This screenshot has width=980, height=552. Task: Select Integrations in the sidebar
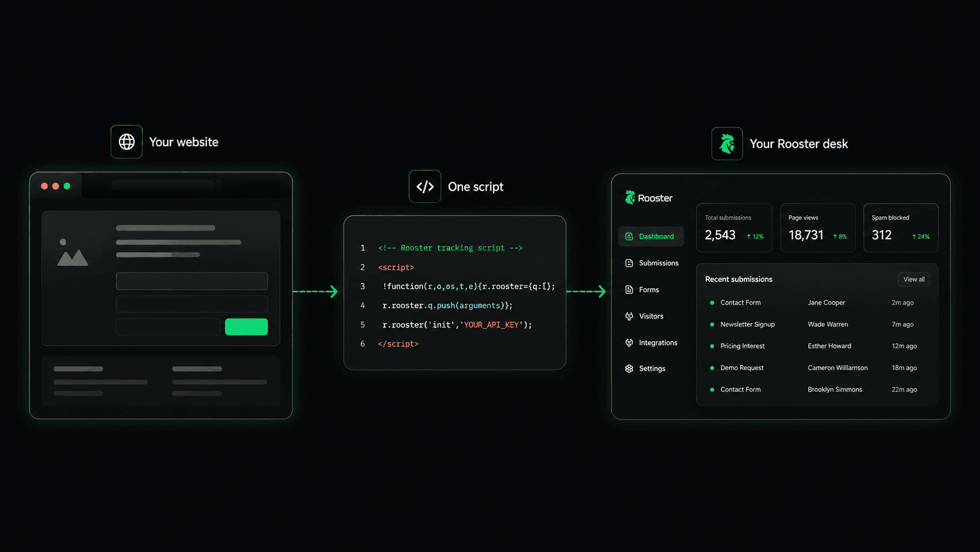[651, 343]
